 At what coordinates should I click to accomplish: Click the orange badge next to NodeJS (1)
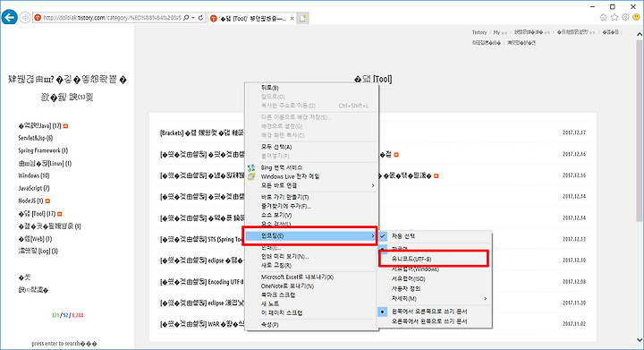pos(47,201)
